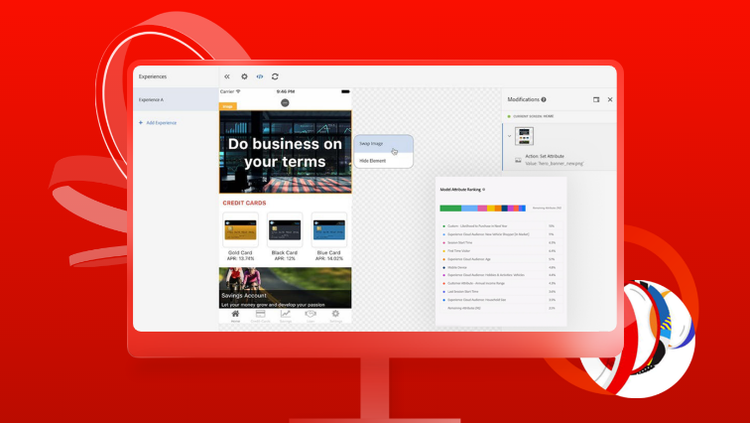Click the orange Image tag label
The height and width of the screenshot is (423, 750).
tap(228, 106)
